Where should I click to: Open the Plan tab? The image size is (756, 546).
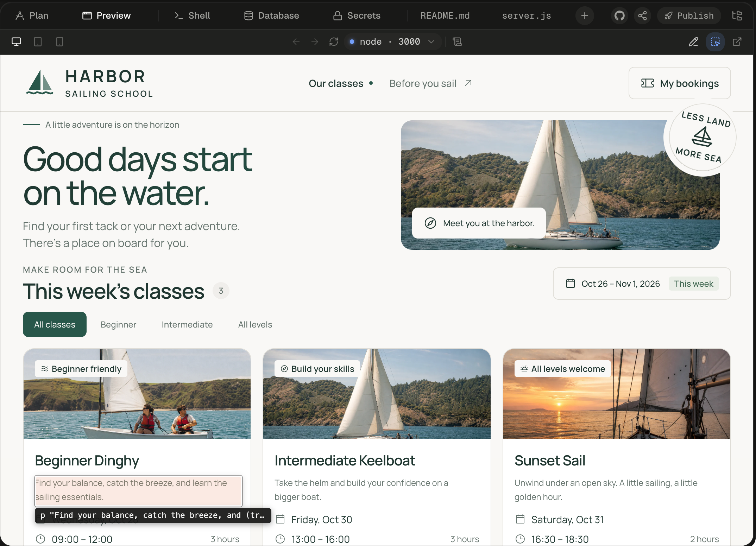click(x=32, y=15)
